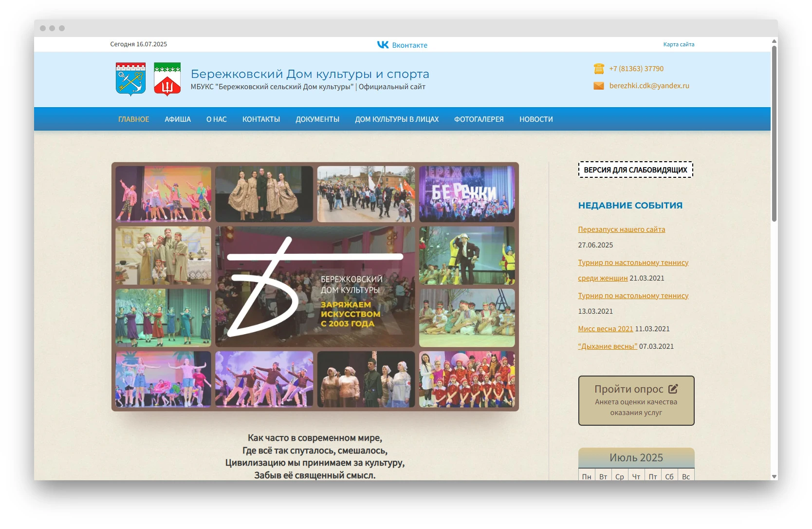The image size is (812, 529).
Task: Open Карта сайта link
Action: click(x=679, y=44)
